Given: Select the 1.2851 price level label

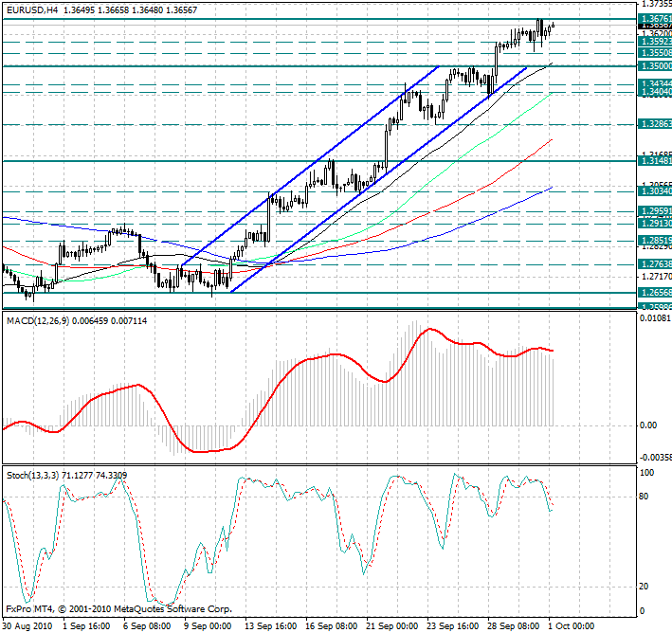Looking at the screenshot, I should [x=655, y=241].
